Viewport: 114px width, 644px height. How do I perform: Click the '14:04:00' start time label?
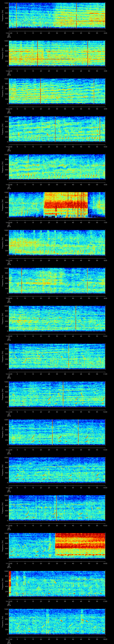pyautogui.click(x=9, y=147)
